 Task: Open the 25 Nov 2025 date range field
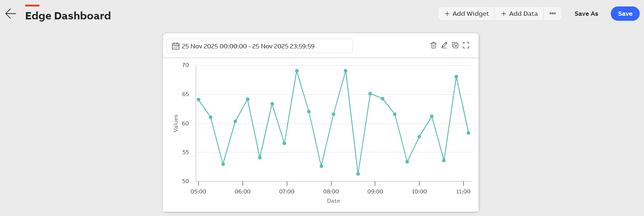[x=259, y=46]
